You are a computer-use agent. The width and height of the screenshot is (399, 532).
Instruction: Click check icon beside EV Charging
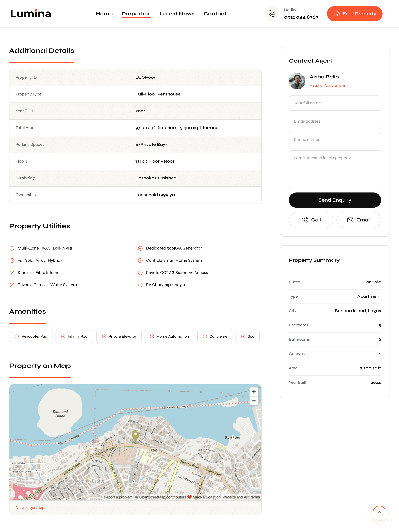click(140, 285)
